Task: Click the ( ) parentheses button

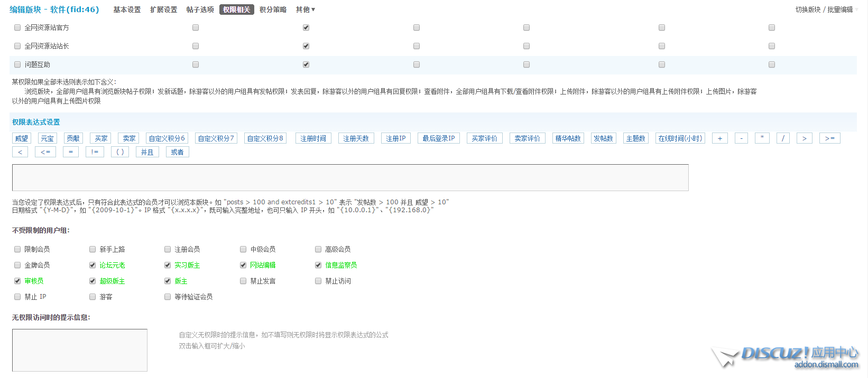Action: click(x=120, y=152)
